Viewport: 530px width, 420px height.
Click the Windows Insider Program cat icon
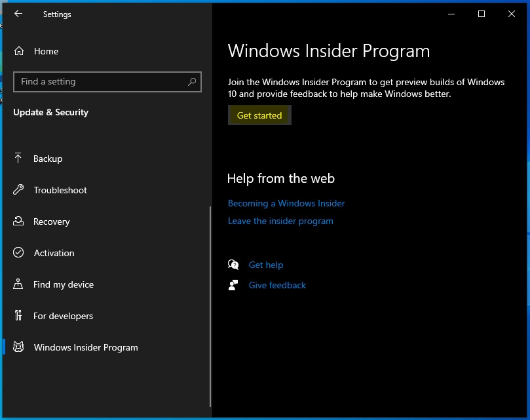pos(18,347)
